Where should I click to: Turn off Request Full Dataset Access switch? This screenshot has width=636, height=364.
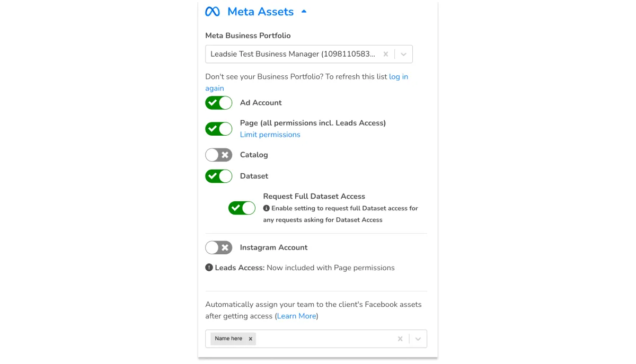(x=242, y=208)
